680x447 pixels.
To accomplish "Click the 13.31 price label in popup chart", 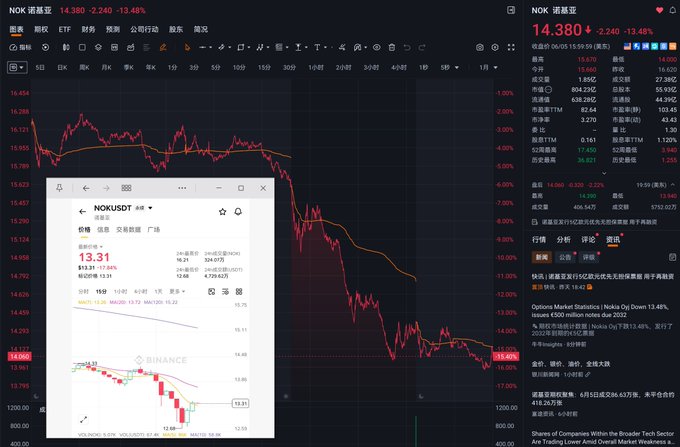I will (x=240, y=403).
